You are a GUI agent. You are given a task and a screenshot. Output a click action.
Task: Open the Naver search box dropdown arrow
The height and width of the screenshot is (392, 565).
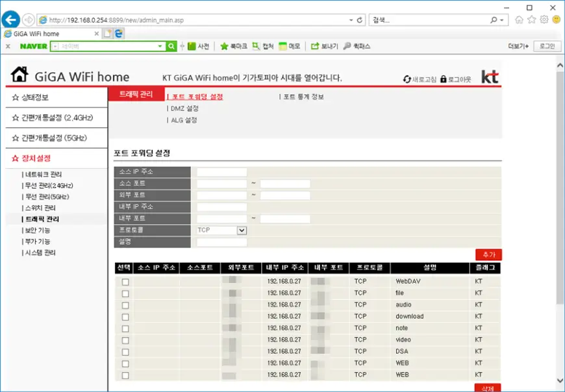click(160, 46)
